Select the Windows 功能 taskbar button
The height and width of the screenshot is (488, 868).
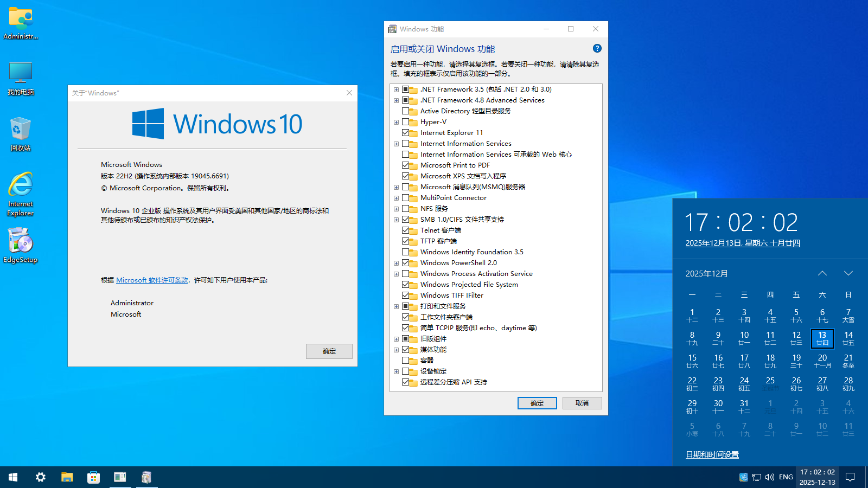146,477
